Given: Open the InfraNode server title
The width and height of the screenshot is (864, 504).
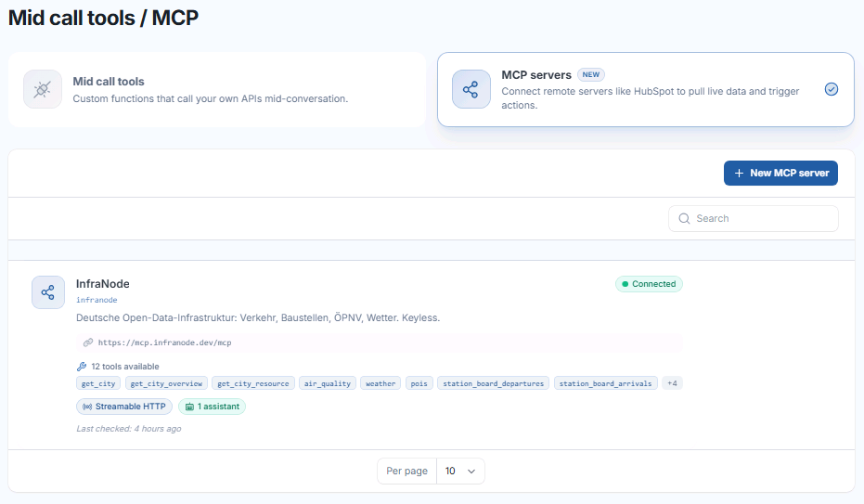Looking at the screenshot, I should point(102,284).
